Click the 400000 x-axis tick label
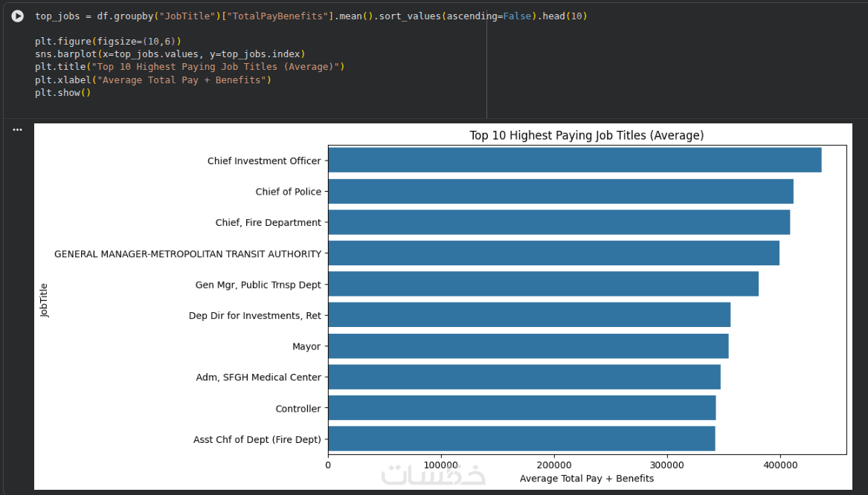Image resolution: width=868 pixels, height=495 pixels. (x=780, y=465)
